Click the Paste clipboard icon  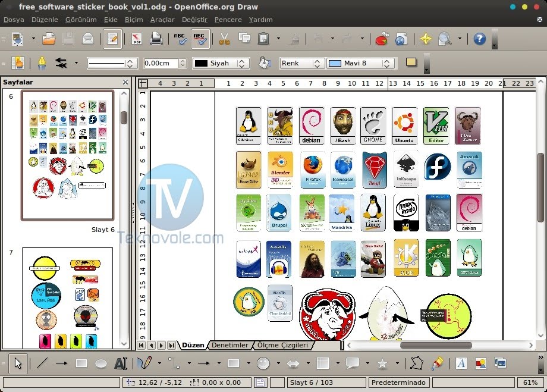pos(263,39)
